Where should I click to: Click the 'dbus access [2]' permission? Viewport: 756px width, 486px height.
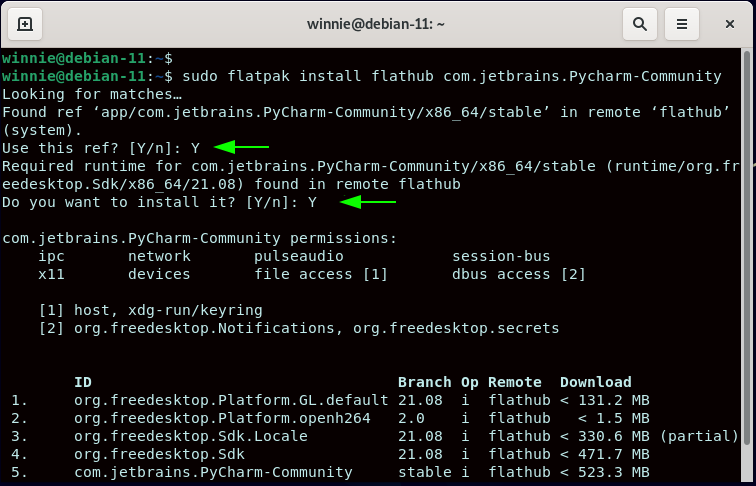coord(518,274)
